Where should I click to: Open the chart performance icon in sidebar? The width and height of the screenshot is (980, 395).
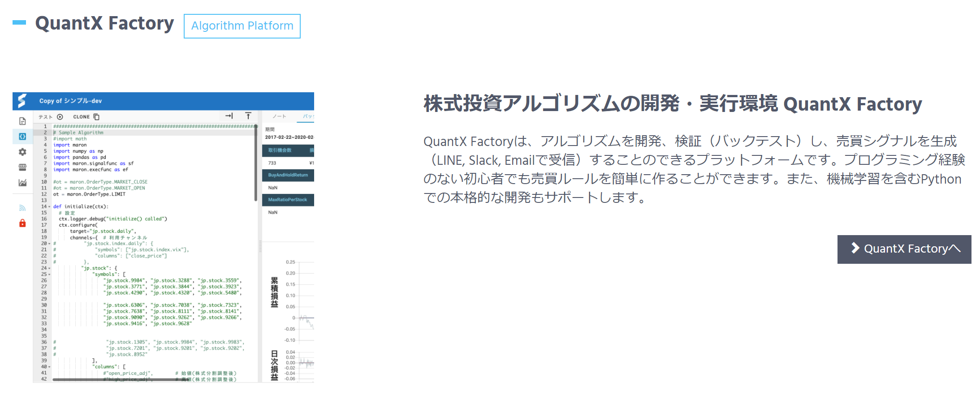[x=22, y=182]
